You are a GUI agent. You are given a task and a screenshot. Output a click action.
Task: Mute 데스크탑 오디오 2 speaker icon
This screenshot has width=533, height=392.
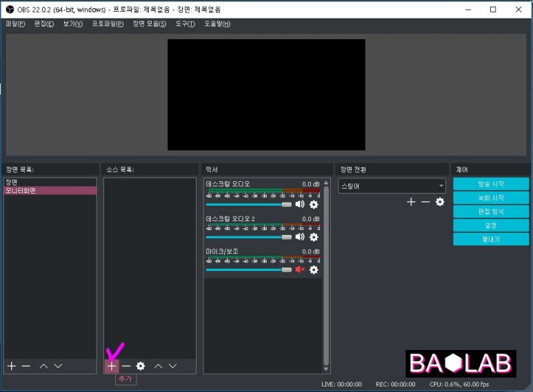(x=300, y=237)
